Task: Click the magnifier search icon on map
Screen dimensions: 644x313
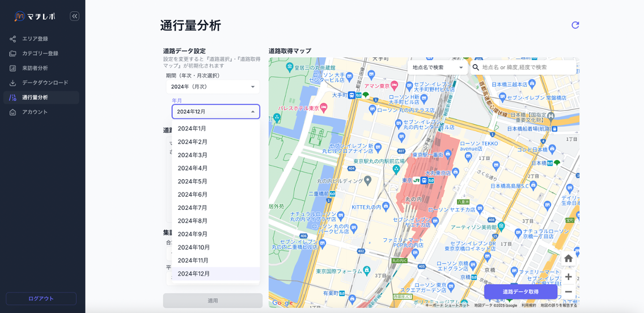Action: pos(476,67)
